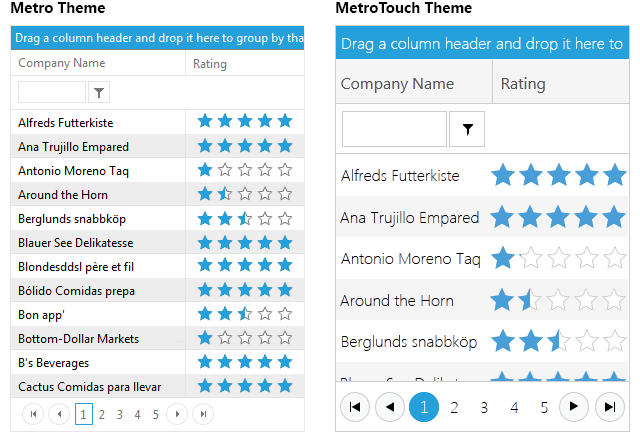
Task: Open page 5 in Metro pager
Action: [x=156, y=415]
